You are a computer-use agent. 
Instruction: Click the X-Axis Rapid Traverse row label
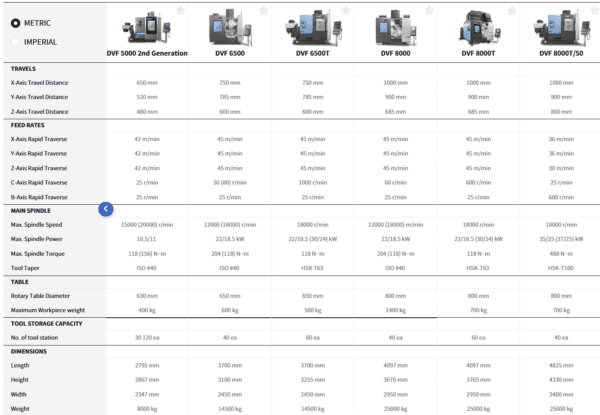(x=39, y=139)
